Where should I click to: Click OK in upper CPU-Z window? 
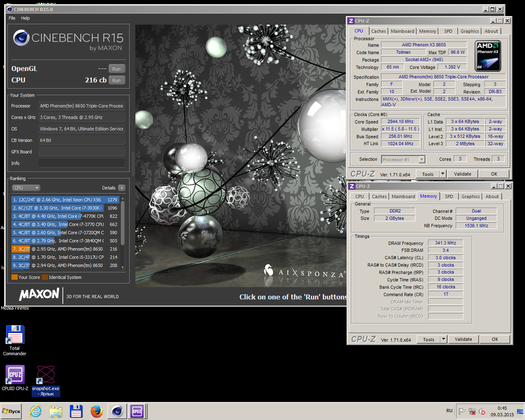[x=494, y=174]
